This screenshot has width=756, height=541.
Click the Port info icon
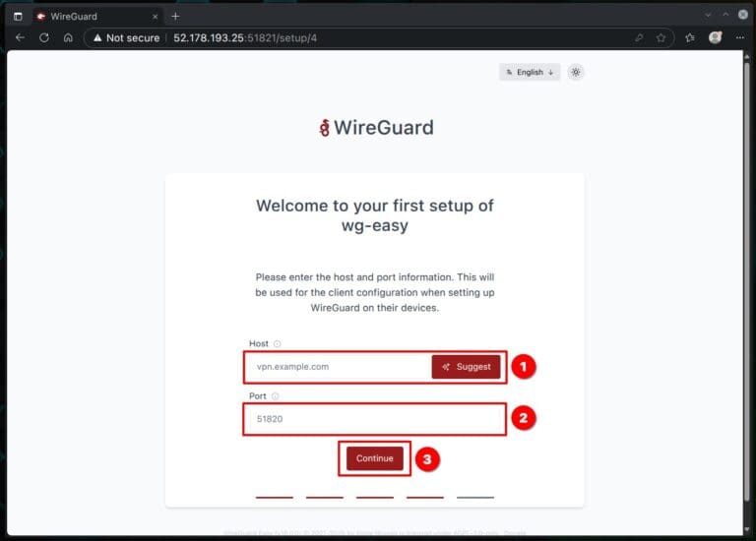[x=276, y=396]
